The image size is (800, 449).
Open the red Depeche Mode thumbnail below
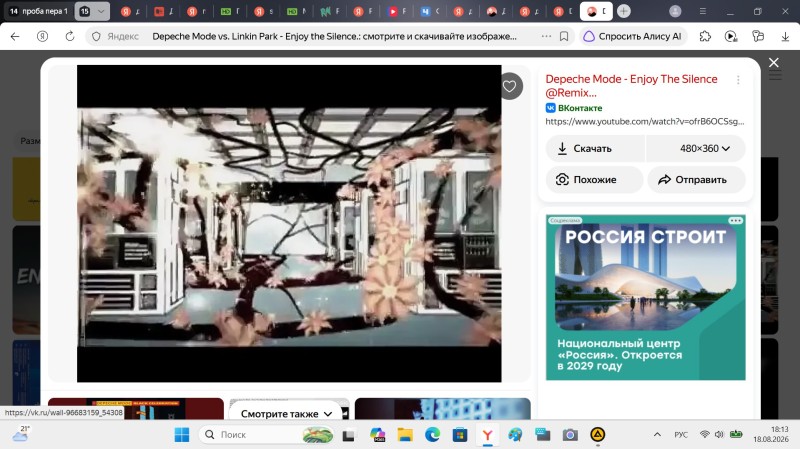click(136, 409)
